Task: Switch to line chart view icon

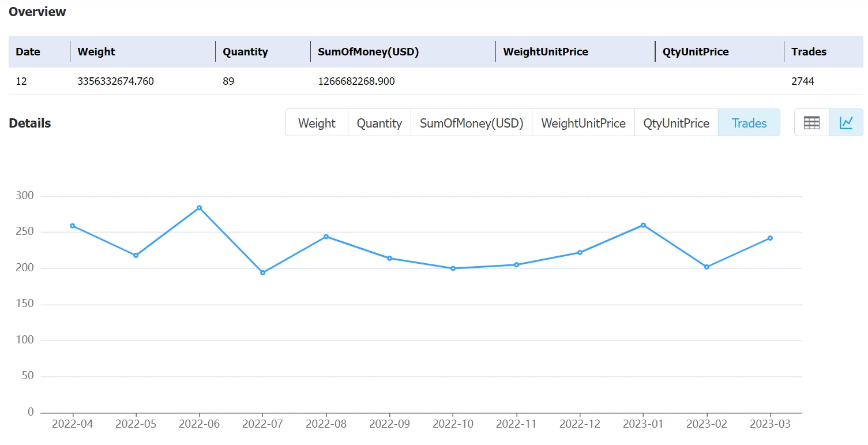Action: 846,123
